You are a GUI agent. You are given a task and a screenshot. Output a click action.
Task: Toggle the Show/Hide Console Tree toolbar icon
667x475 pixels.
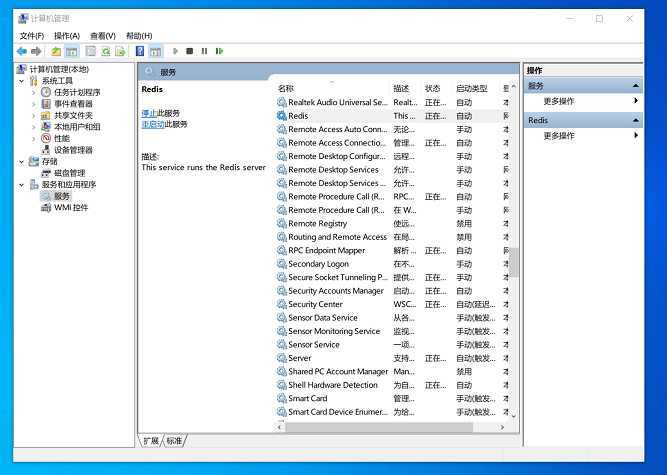(71, 51)
